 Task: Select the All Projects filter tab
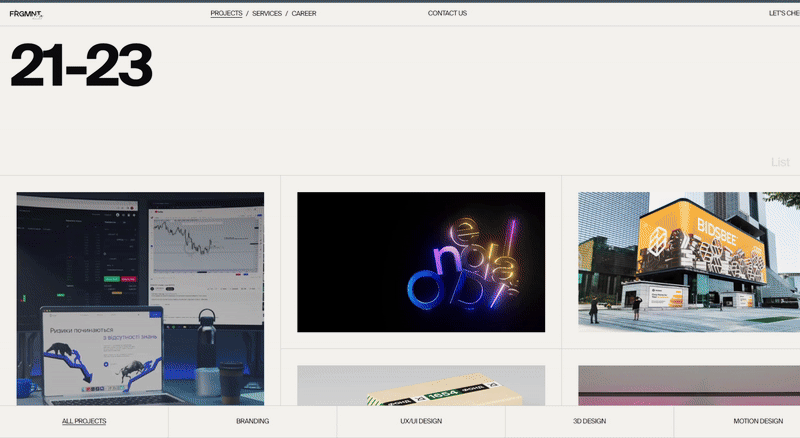pos(84,421)
